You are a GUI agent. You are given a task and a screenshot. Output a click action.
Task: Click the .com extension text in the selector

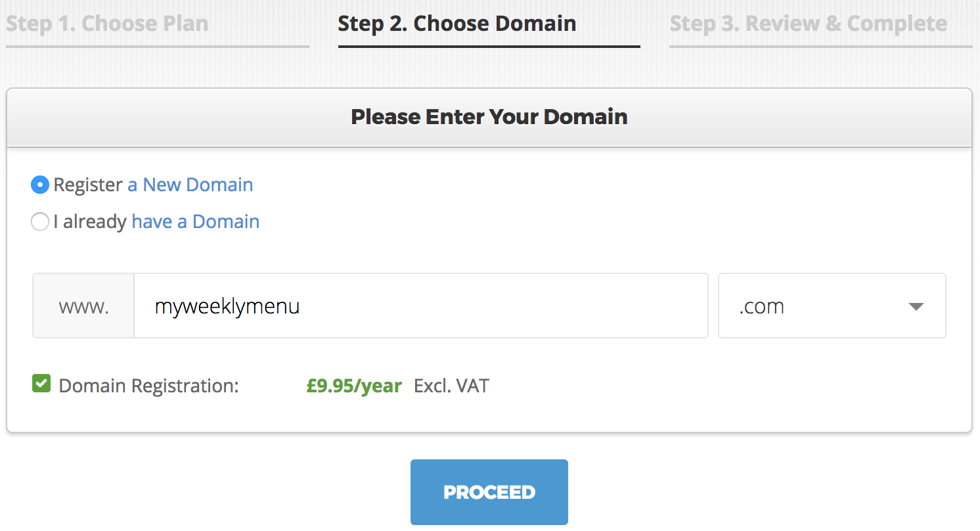pos(762,307)
